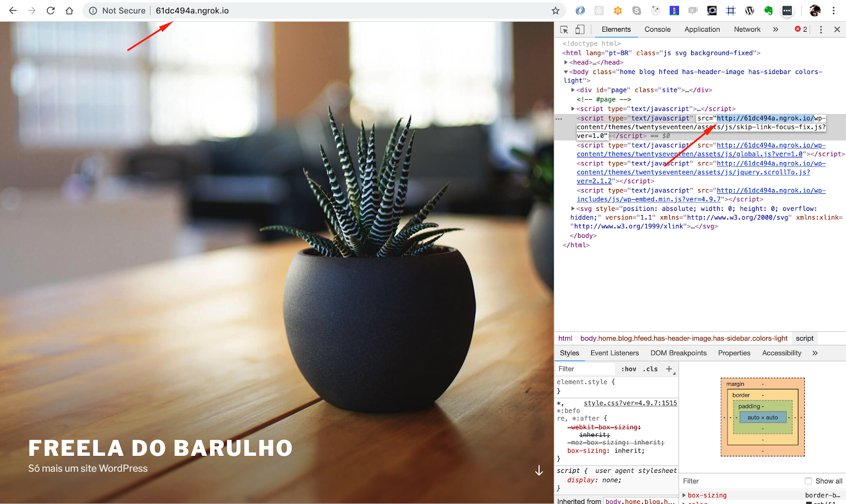Click the Styles Filter input field

click(585, 369)
